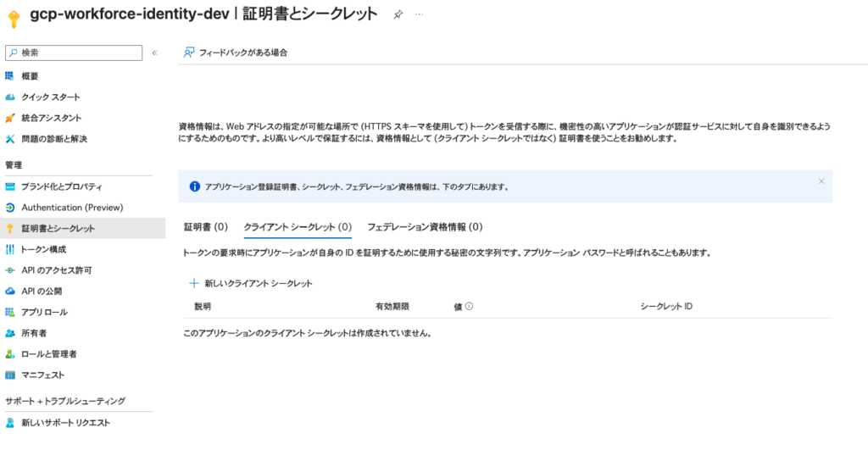This screenshot has width=868, height=461.
Task: Open フィードバックがある場合 feedback link
Action: (243, 53)
